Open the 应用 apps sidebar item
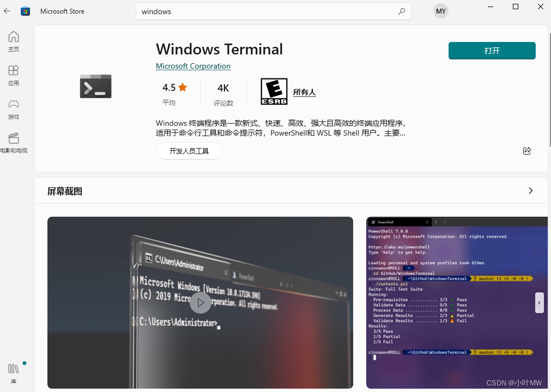The height and width of the screenshot is (392, 551). (14, 75)
